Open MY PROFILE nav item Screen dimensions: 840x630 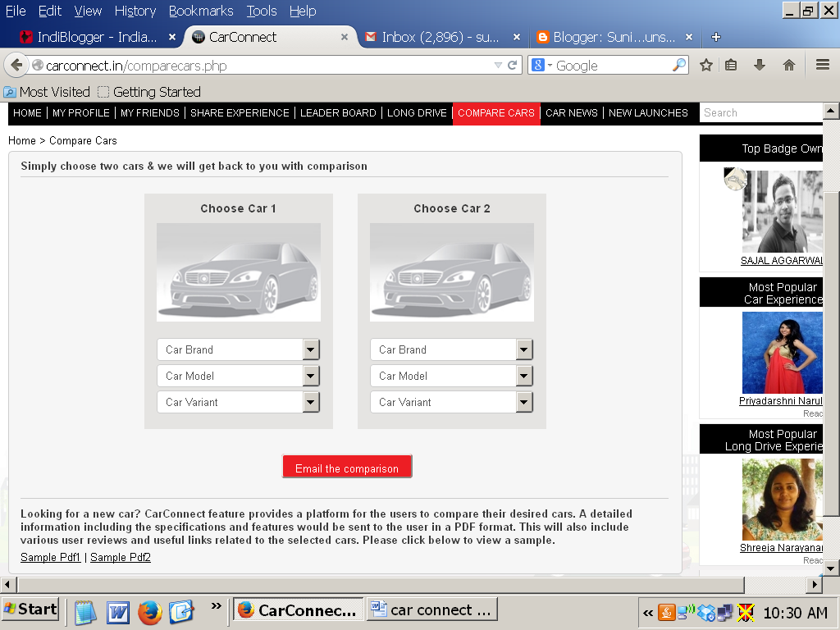pyautogui.click(x=81, y=113)
